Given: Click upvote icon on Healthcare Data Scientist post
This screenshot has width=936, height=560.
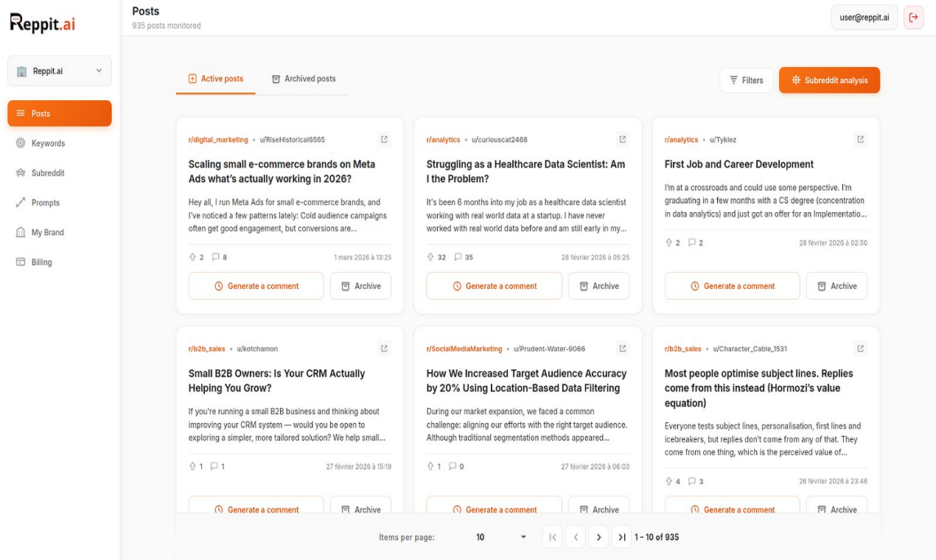Looking at the screenshot, I should [430, 257].
